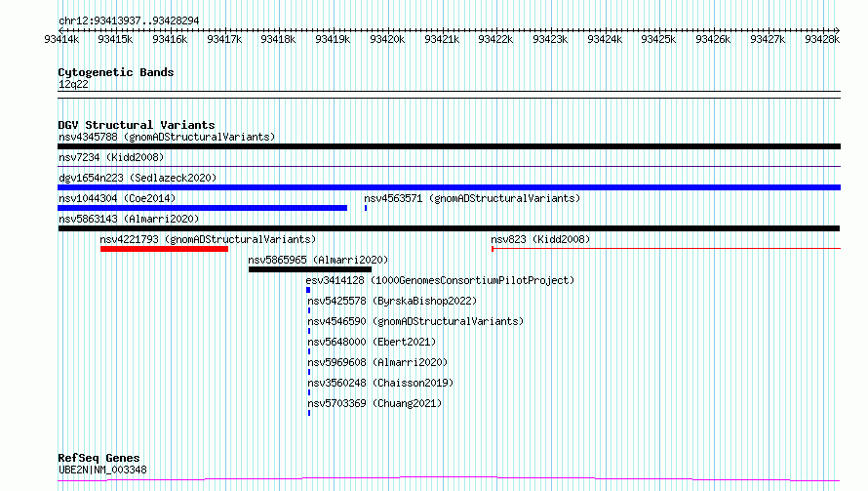
Task: Open the nsv5865965 (Almarri2020) label
Action: coord(318,260)
